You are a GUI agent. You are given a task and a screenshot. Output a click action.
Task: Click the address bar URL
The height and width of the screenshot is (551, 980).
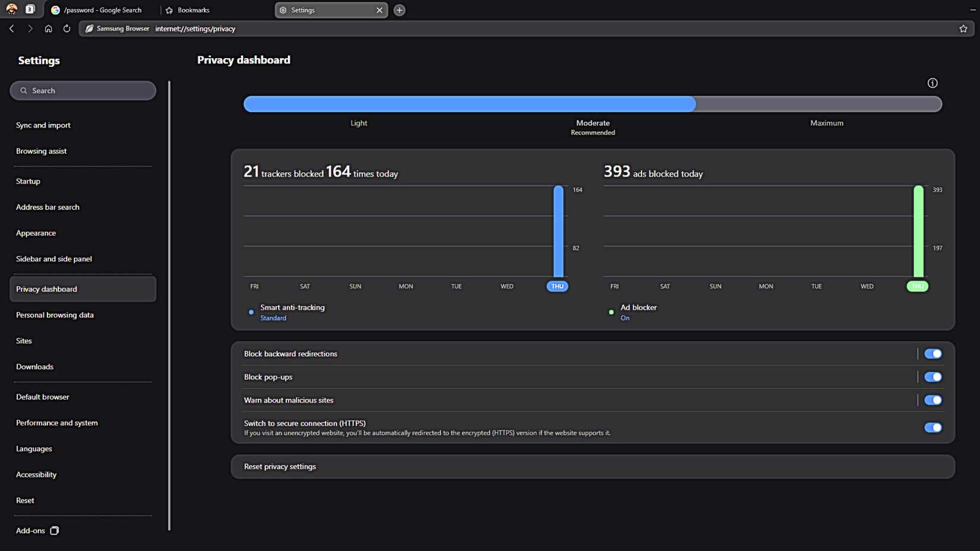tap(195, 28)
